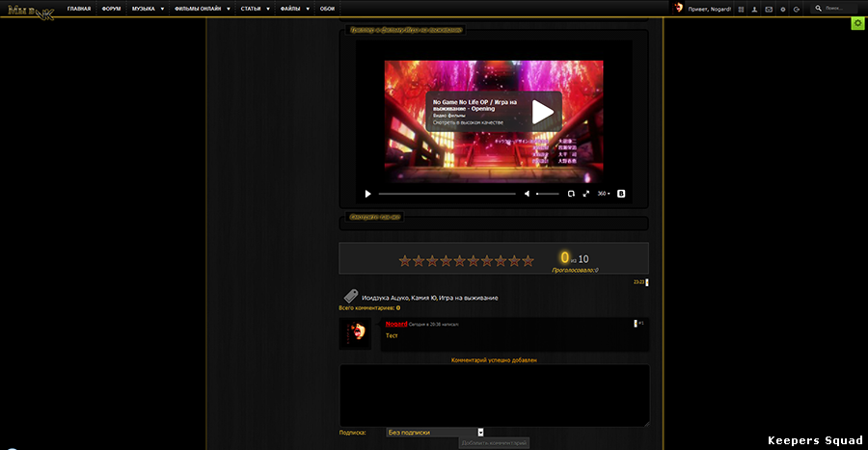868x450 pixels.
Task: Seek along the video progress bar
Action: coord(447,194)
